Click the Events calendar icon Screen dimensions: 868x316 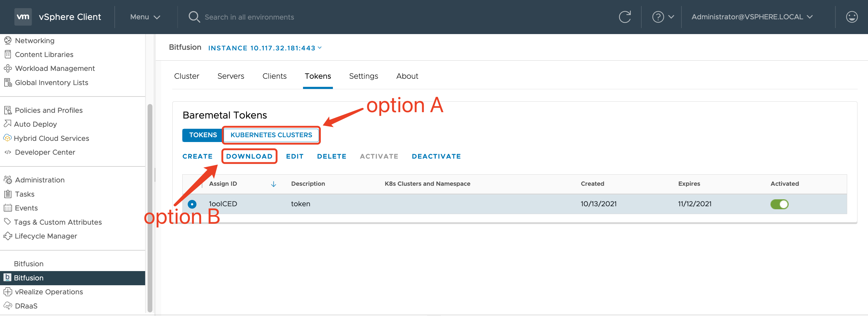(x=8, y=208)
